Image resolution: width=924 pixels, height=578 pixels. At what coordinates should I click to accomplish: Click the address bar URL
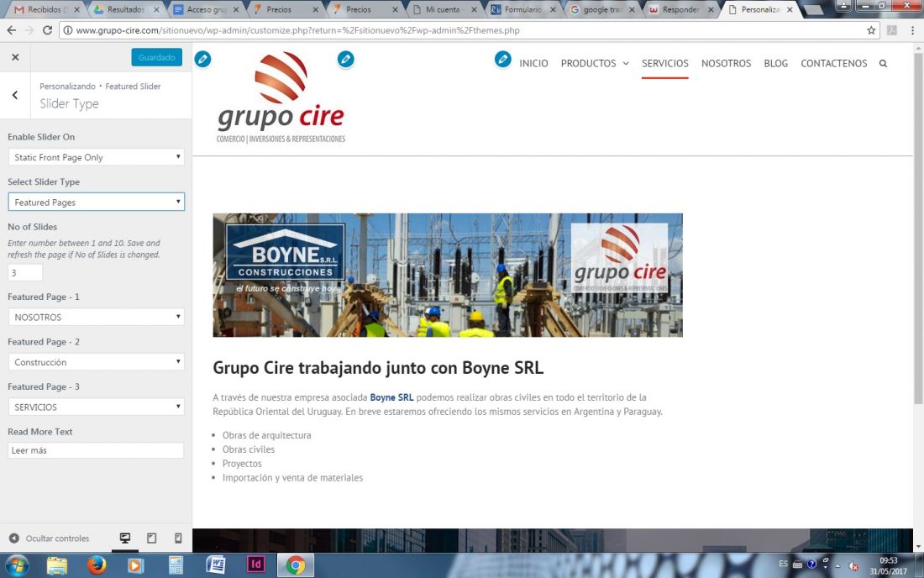(297, 30)
